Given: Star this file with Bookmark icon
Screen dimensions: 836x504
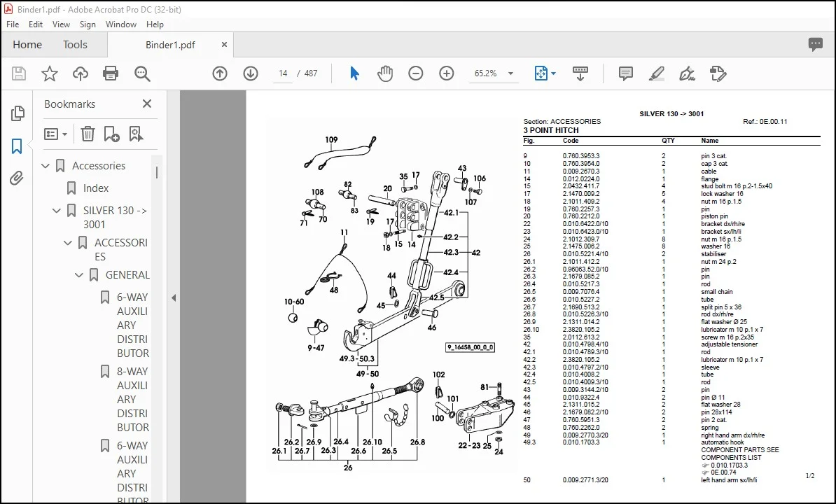Looking at the screenshot, I should click(x=50, y=73).
